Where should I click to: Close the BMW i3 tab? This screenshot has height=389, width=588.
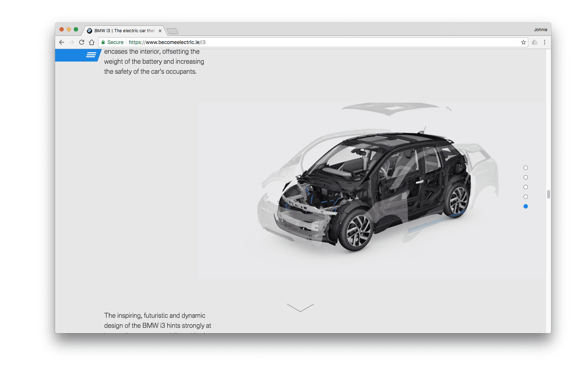point(160,31)
